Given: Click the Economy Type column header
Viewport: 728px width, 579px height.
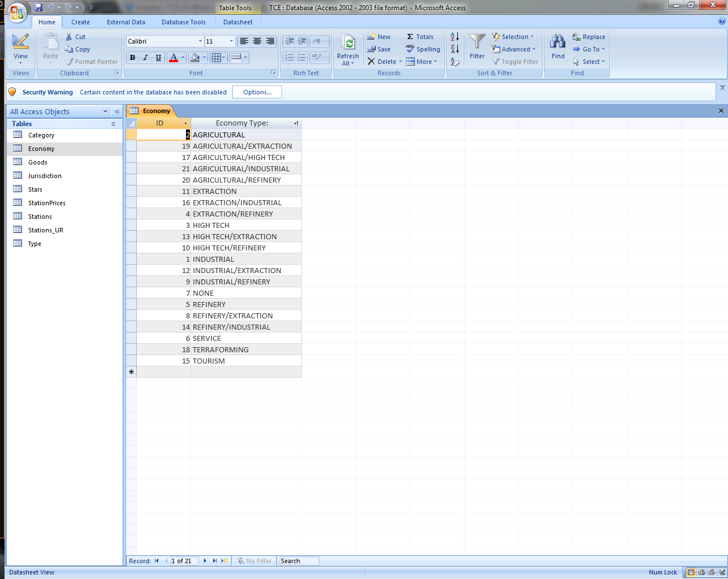Looking at the screenshot, I should tap(246, 123).
